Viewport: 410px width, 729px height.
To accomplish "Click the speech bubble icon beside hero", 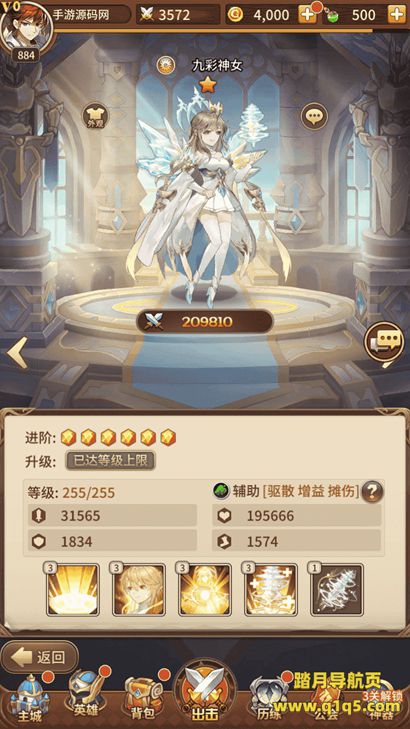I will pyautogui.click(x=314, y=116).
